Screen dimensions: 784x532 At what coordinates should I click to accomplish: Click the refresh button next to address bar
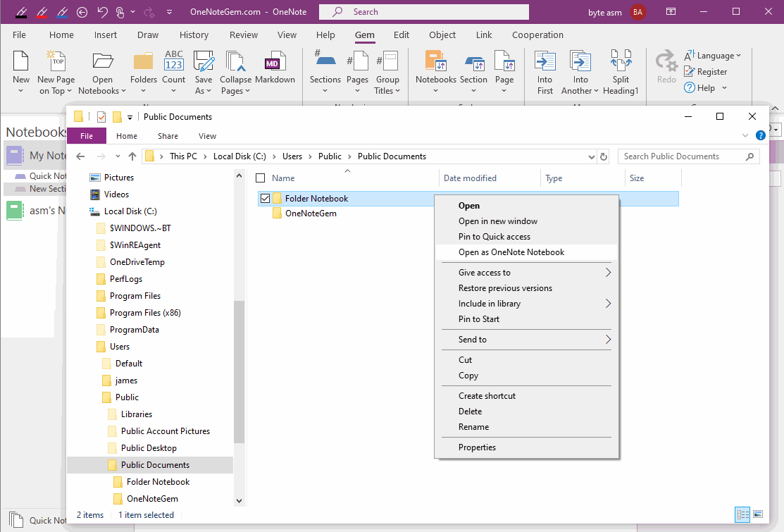(x=604, y=156)
